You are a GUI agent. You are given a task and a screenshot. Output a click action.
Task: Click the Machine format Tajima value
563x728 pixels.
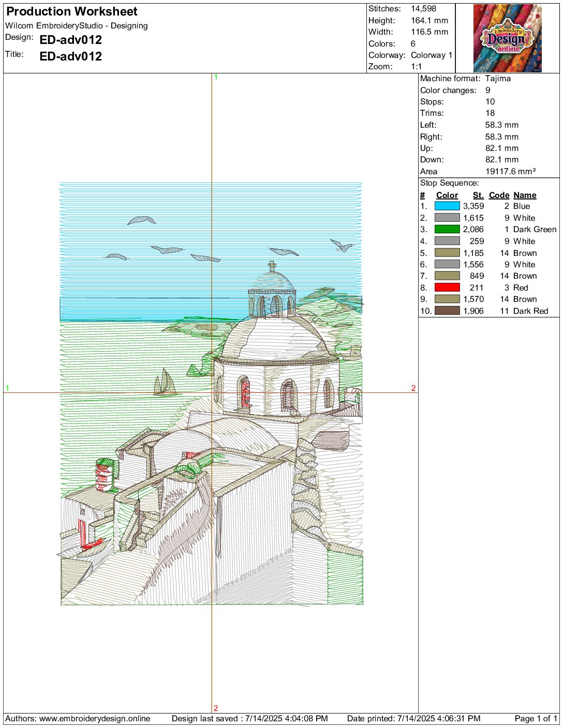498,79
